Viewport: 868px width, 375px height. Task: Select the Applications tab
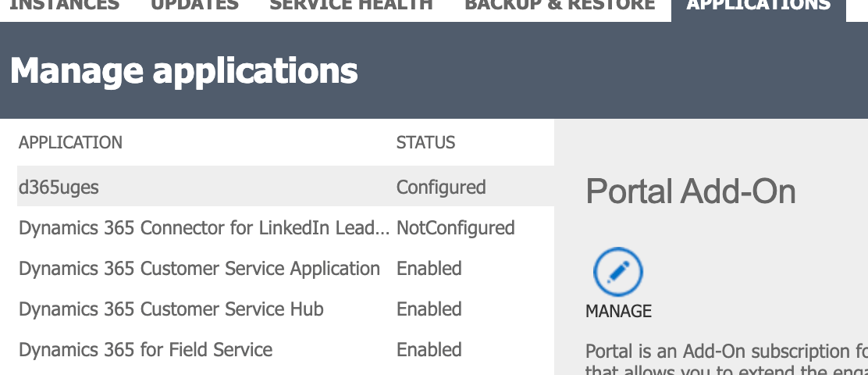pos(758,6)
